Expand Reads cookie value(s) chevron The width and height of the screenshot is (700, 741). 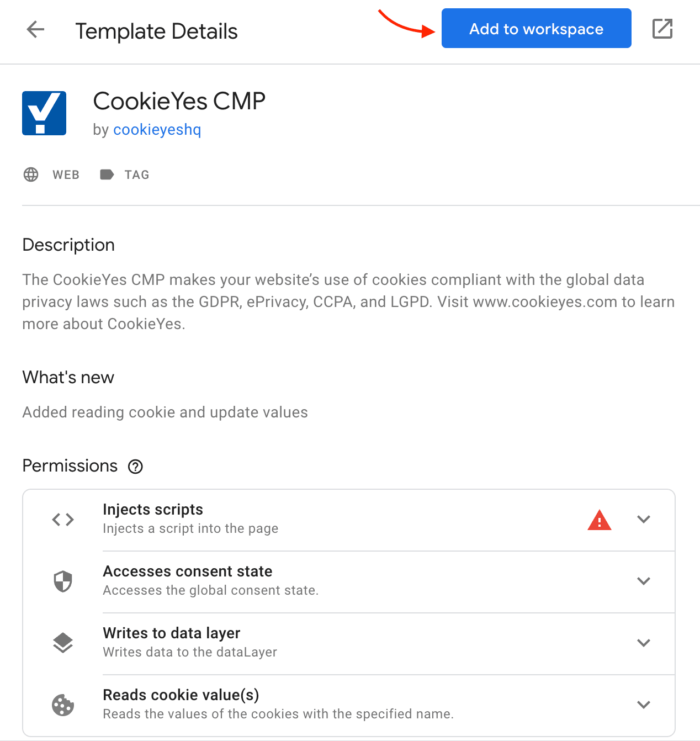click(644, 705)
